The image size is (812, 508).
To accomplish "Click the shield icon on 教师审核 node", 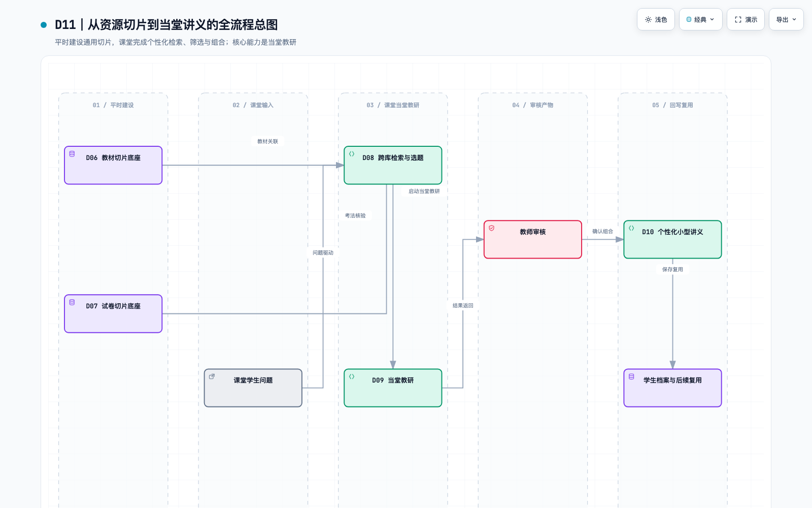I will click(491, 228).
